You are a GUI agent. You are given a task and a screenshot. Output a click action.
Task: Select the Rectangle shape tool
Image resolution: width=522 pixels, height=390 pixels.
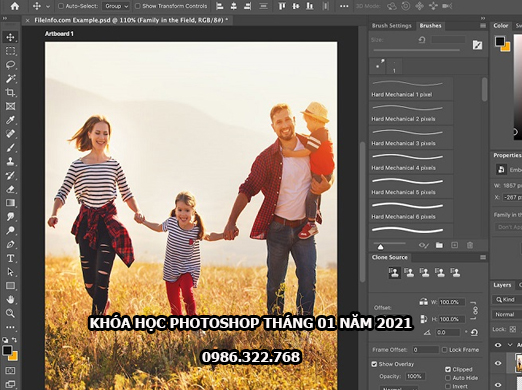[x=10, y=286]
